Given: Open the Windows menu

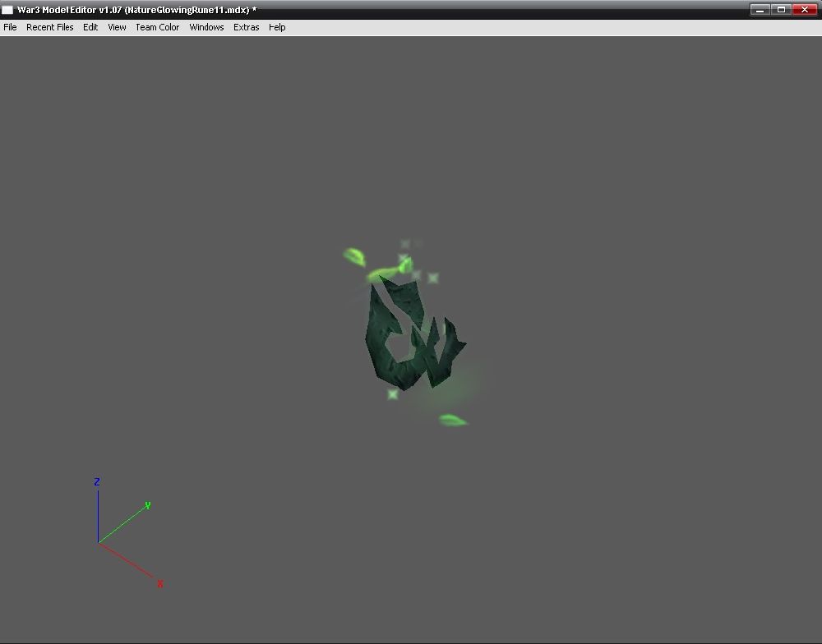Looking at the screenshot, I should 206,27.
